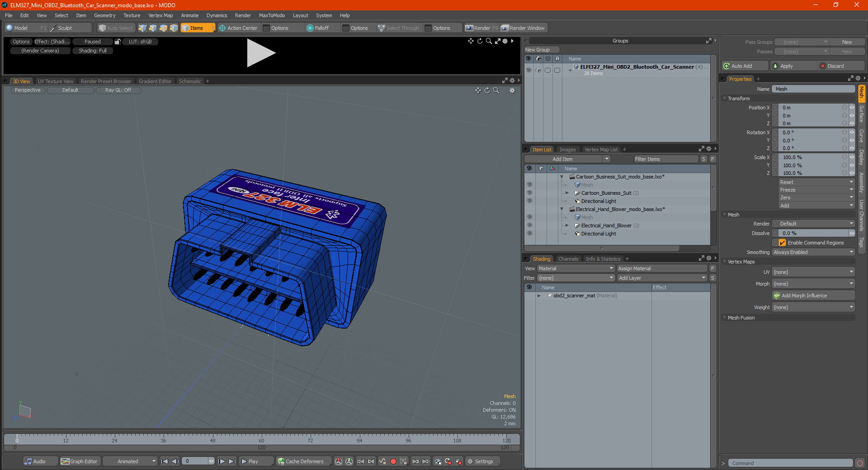Select Materials selection mode cube icon

tap(174, 28)
